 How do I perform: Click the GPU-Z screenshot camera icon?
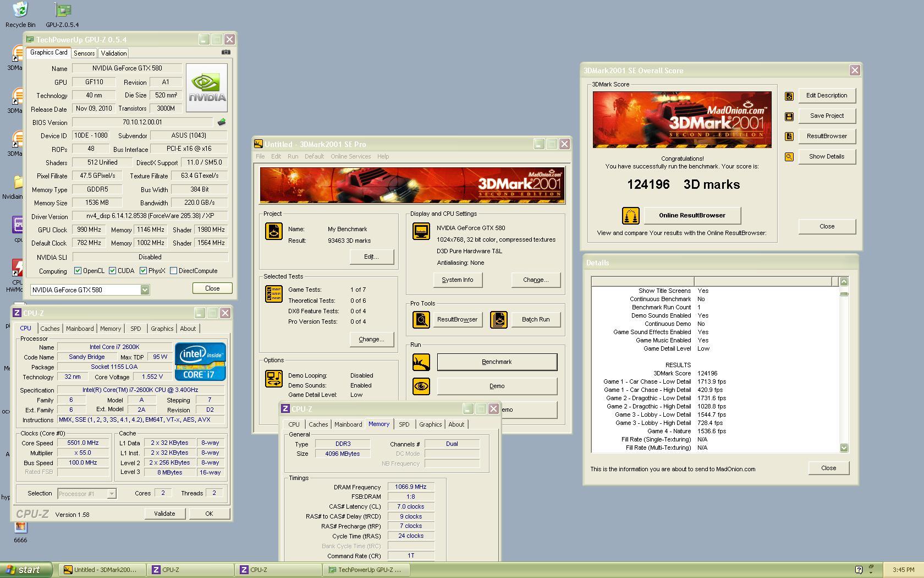226,52
